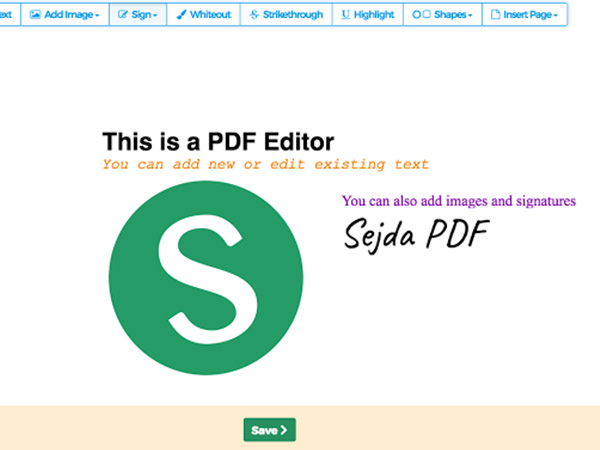Click the green Save button
600x450 pixels.
click(269, 430)
